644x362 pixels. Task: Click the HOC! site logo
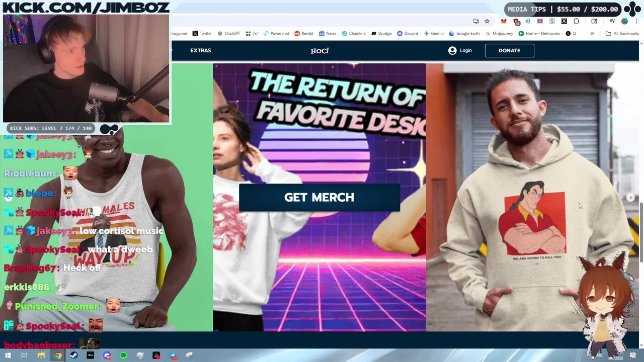click(319, 51)
